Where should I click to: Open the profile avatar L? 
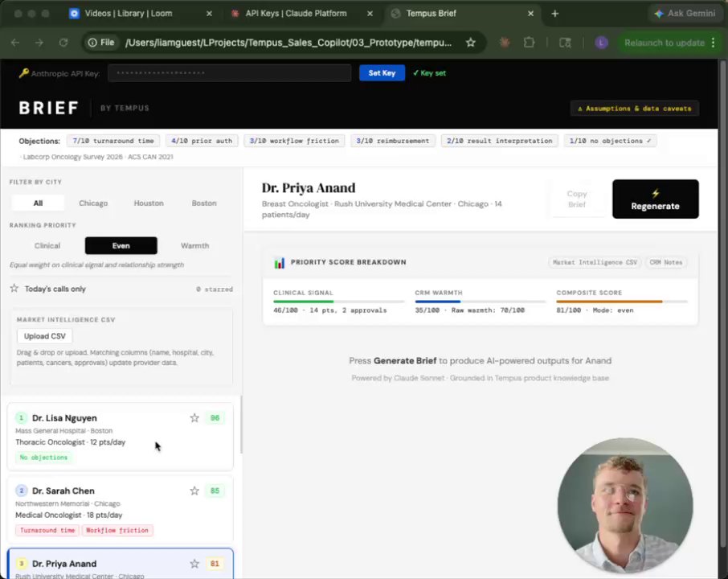coord(601,43)
